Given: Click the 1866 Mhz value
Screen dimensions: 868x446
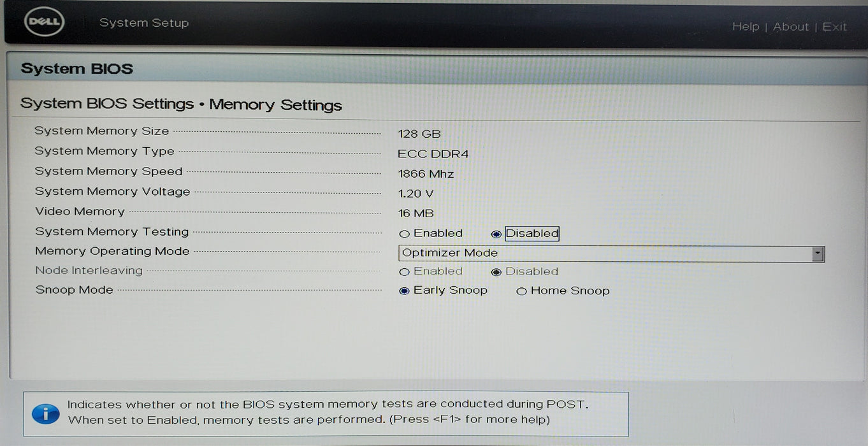Looking at the screenshot, I should pyautogui.click(x=426, y=173).
